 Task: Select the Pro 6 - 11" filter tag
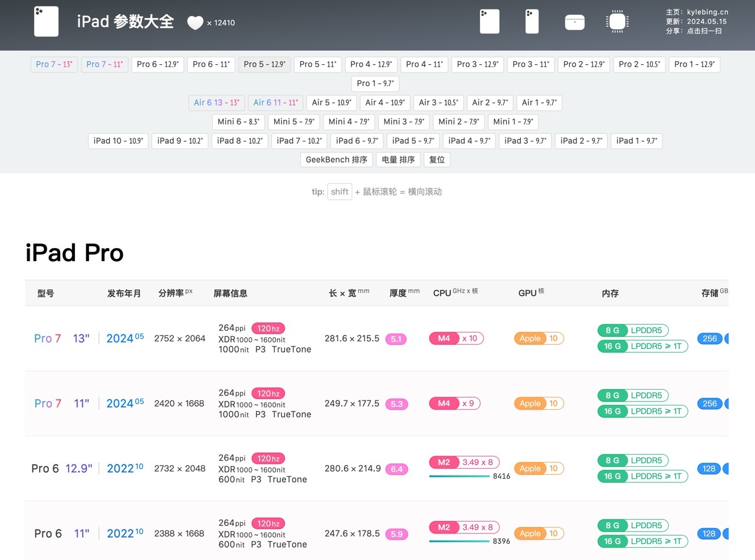pos(211,64)
